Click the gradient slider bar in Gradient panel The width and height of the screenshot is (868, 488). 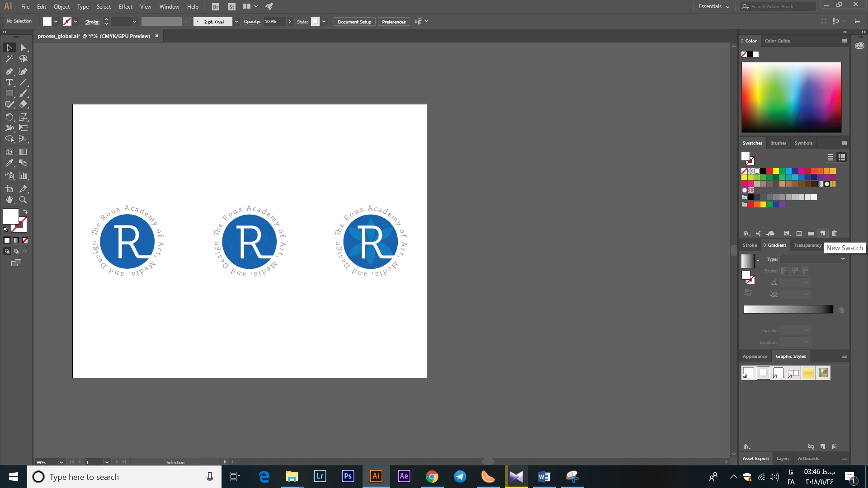pos(788,310)
